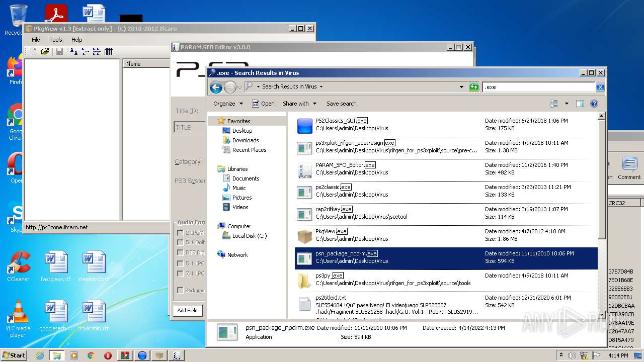Click the Open button in Explorer toolbar
The width and height of the screenshot is (644, 362).
263,104
